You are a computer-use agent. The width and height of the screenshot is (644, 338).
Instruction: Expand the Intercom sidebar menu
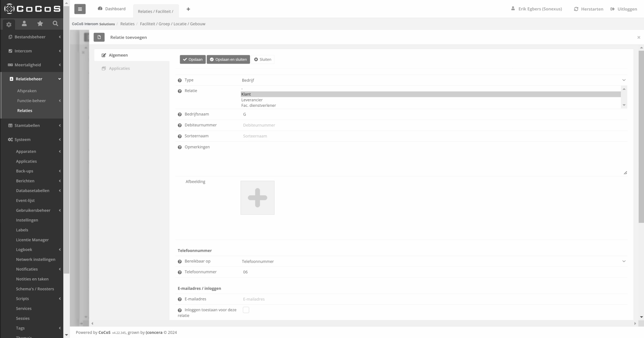pyautogui.click(x=34, y=51)
